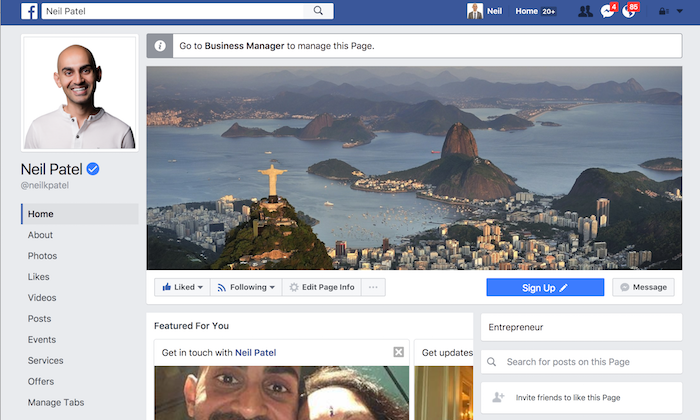Follow the Business Manager link
This screenshot has height=420, width=700.
point(245,46)
